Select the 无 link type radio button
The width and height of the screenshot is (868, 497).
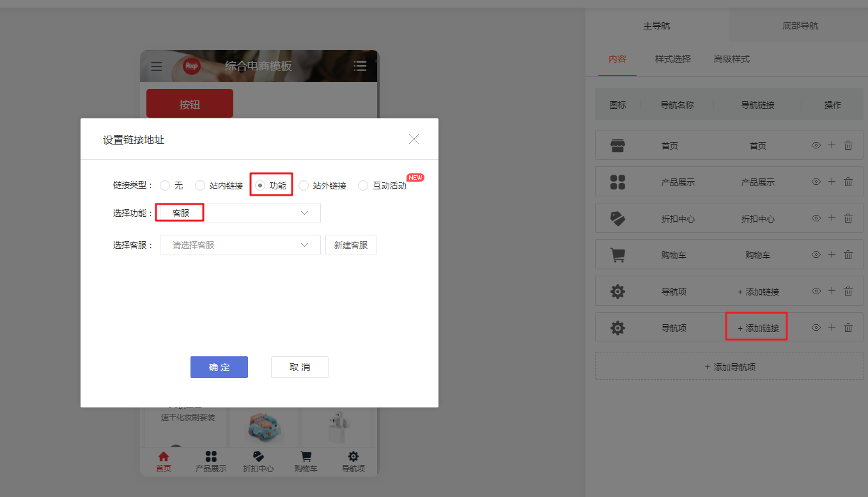click(165, 185)
